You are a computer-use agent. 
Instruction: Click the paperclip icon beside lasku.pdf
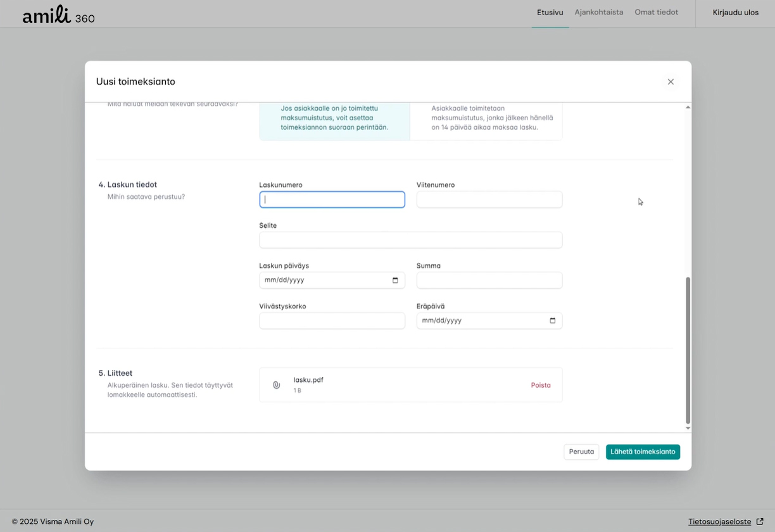pos(276,385)
